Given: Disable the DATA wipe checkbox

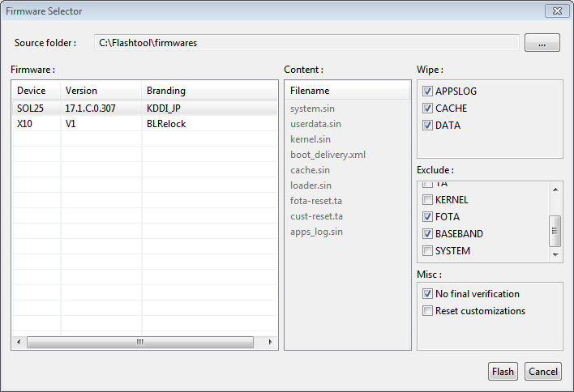Looking at the screenshot, I should [x=427, y=126].
